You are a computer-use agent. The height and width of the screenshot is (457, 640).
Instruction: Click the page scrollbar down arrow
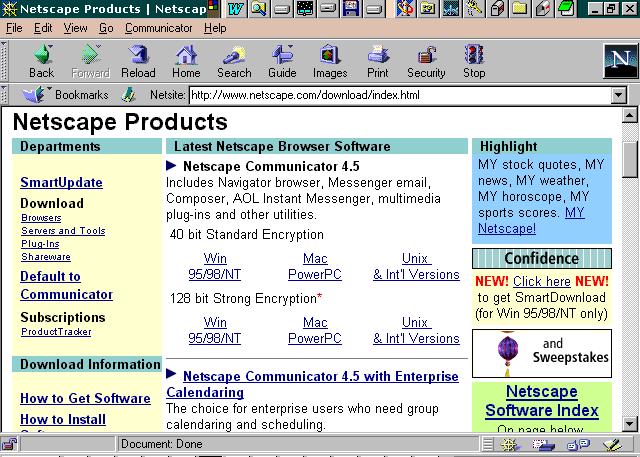click(630, 424)
